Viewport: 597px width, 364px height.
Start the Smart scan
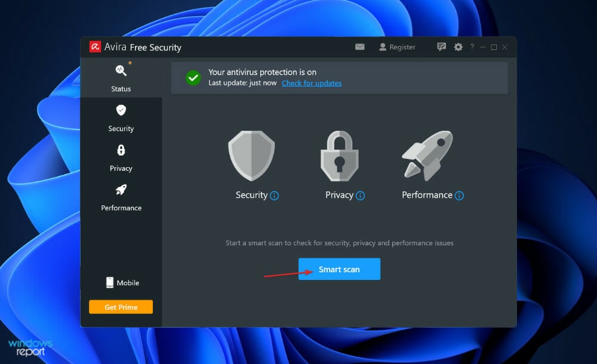tap(339, 269)
